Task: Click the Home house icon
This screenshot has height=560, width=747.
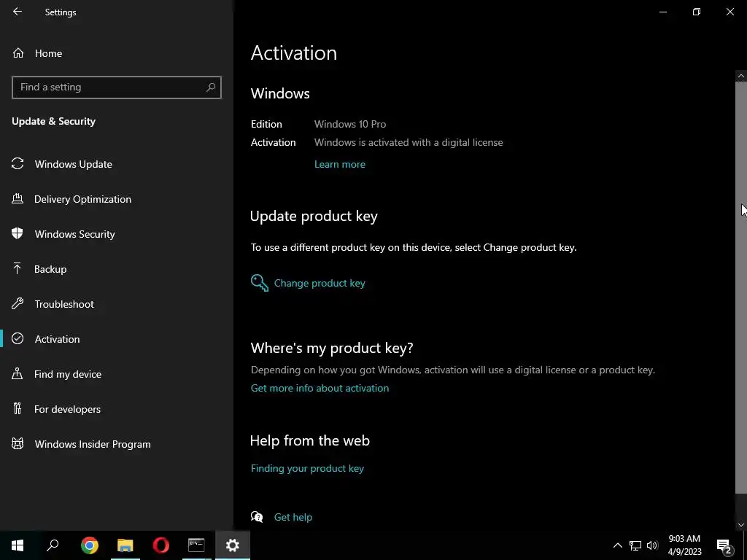Action: pyautogui.click(x=18, y=52)
